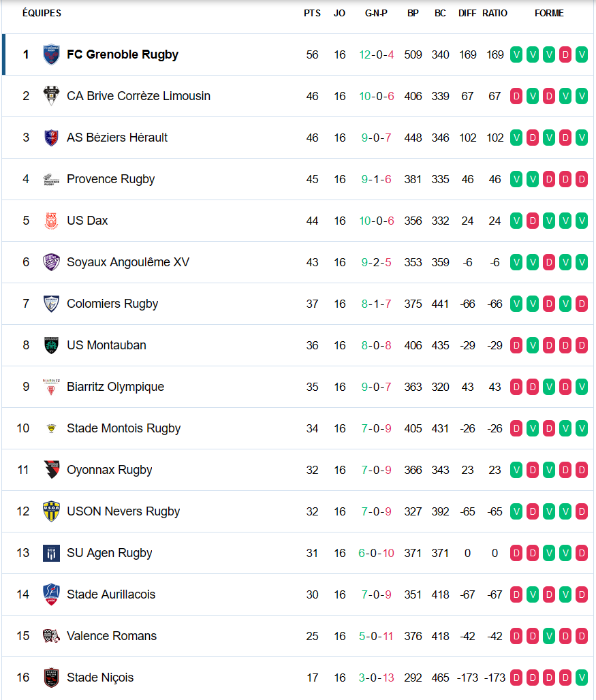Click the AS Béziers Hérault logo
Image resolution: width=596 pixels, height=700 pixels.
tap(51, 138)
